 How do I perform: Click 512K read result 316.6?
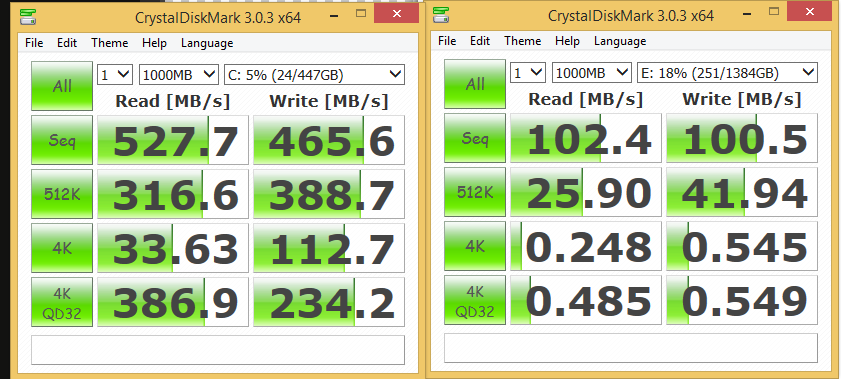pos(173,194)
